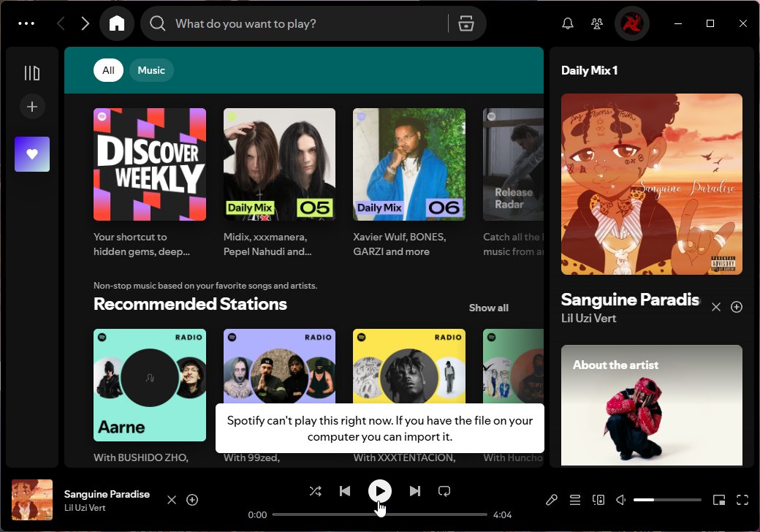Toggle repeat mode

pyautogui.click(x=444, y=491)
